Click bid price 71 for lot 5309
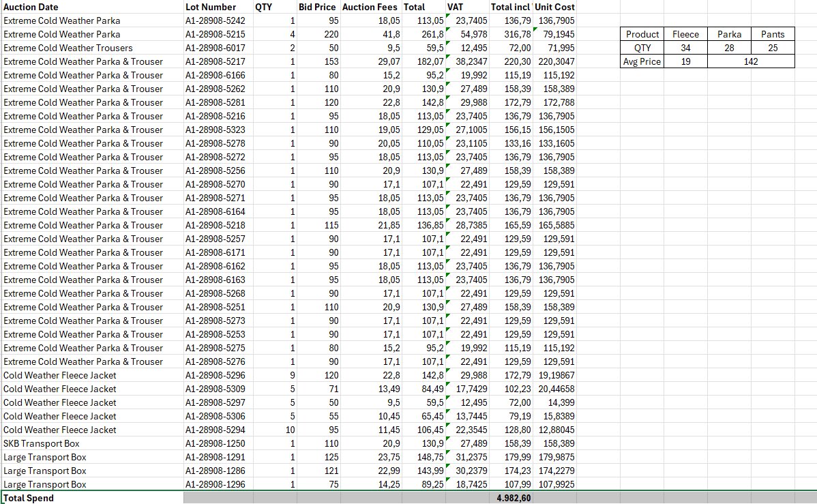Viewport: 817px width, 504px height. 318,389
